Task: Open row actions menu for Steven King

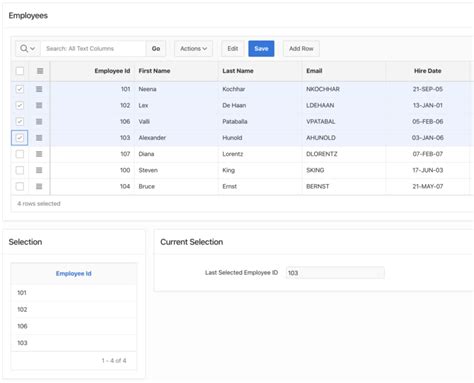Action: pos(39,170)
